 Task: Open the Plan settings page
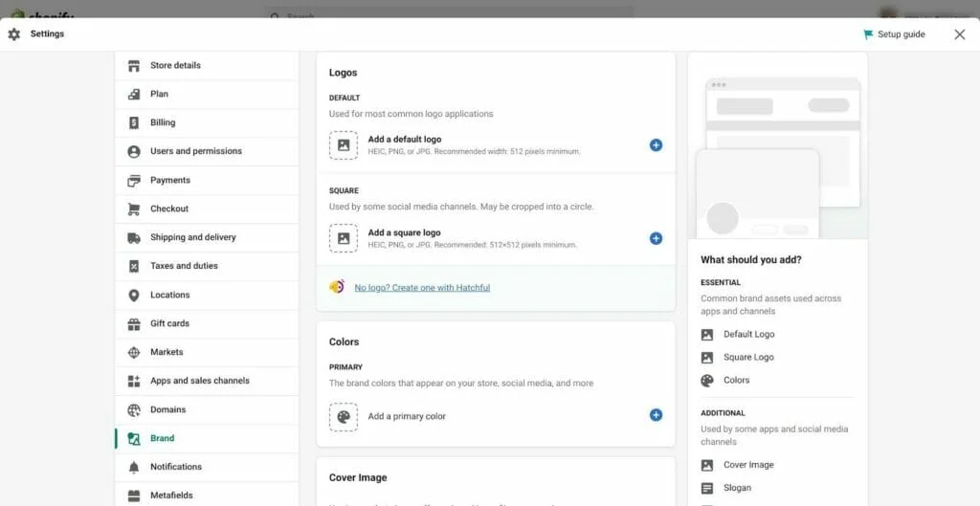pyautogui.click(x=207, y=95)
